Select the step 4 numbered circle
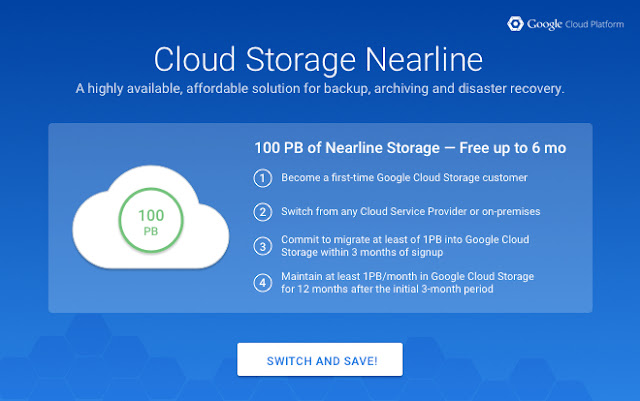The image size is (640, 401). tap(263, 282)
